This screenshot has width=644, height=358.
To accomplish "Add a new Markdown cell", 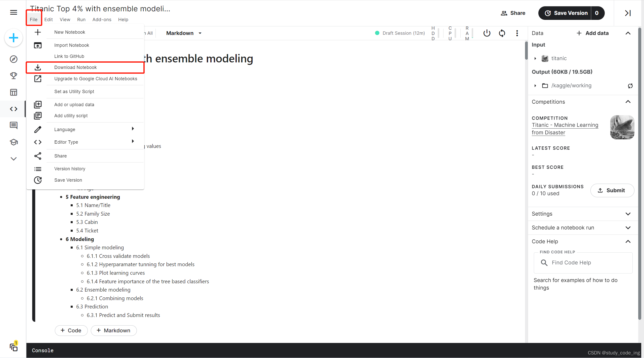I will [114, 331].
